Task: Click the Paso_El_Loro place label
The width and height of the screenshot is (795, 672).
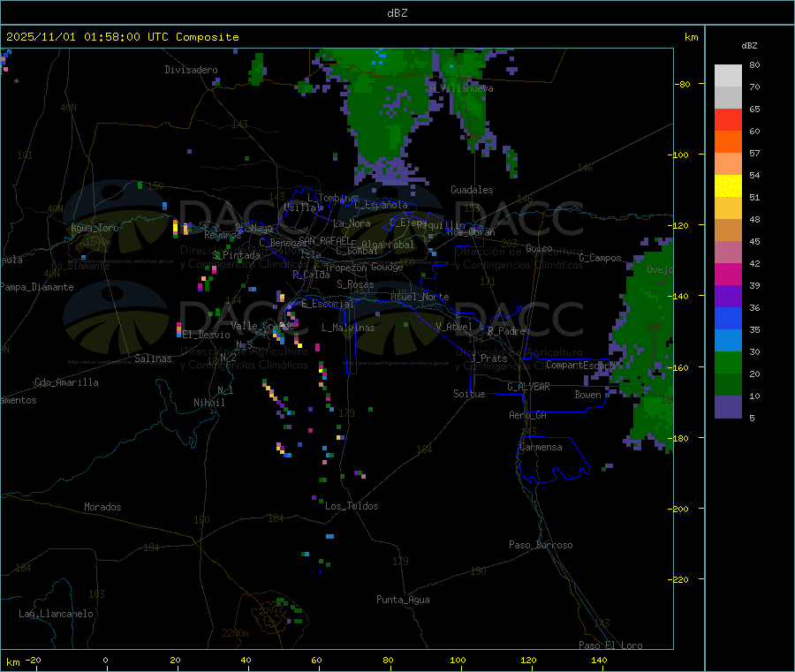Action: click(611, 646)
